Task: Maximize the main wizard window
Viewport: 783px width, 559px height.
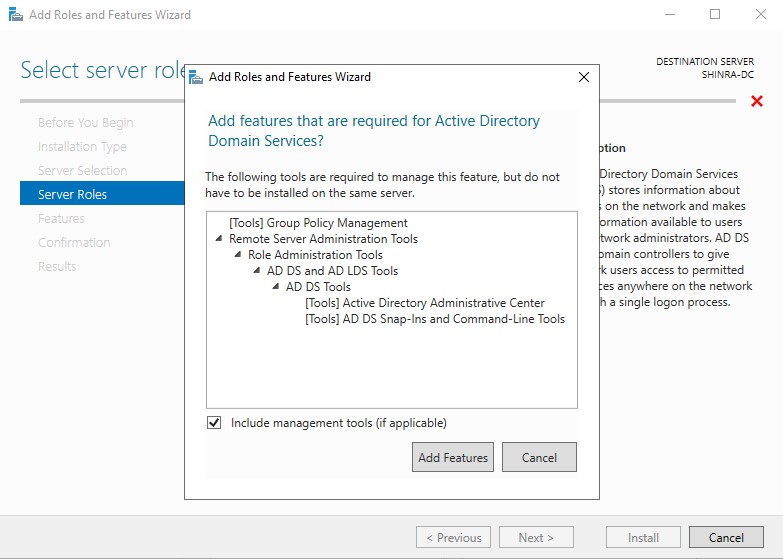Action: 715,14
